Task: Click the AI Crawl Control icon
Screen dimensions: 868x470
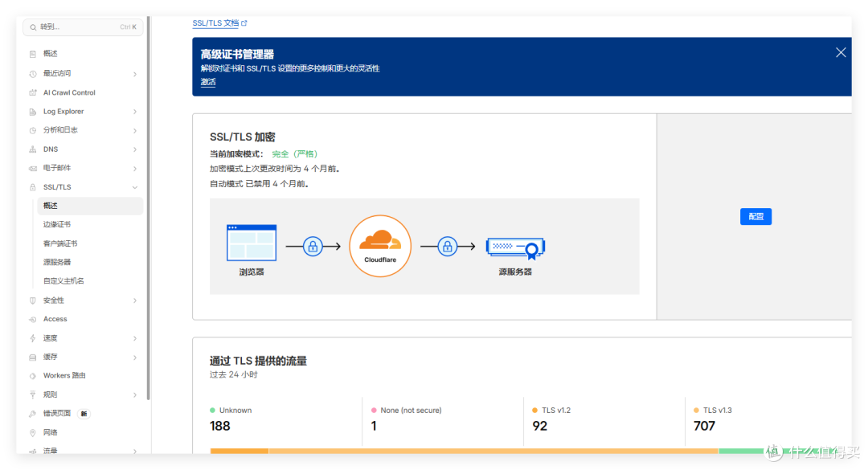Action: click(33, 92)
